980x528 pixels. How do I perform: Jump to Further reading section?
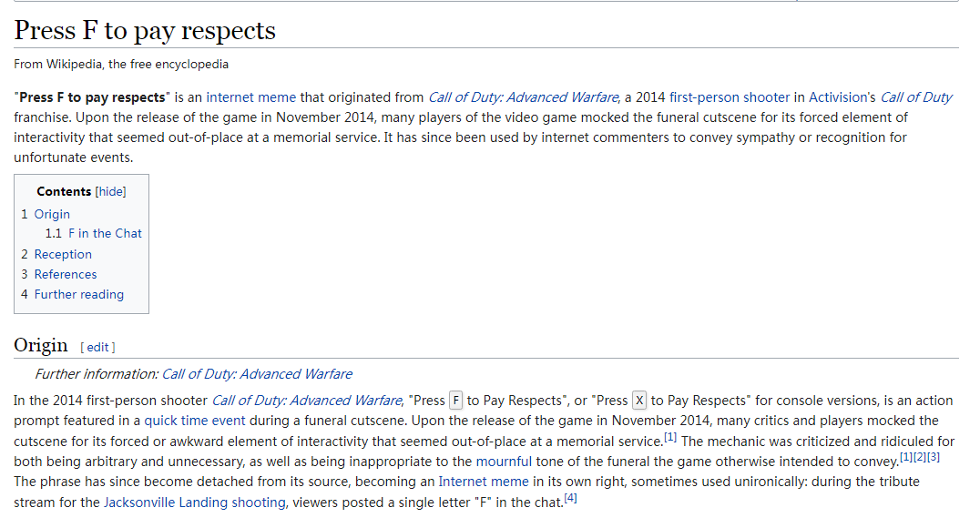(78, 294)
